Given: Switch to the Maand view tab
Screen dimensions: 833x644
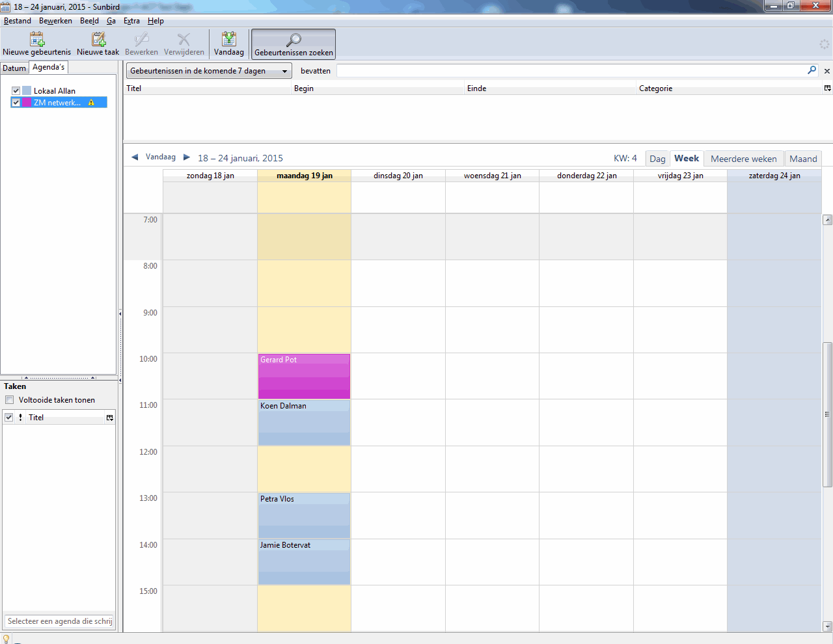Looking at the screenshot, I should (803, 159).
